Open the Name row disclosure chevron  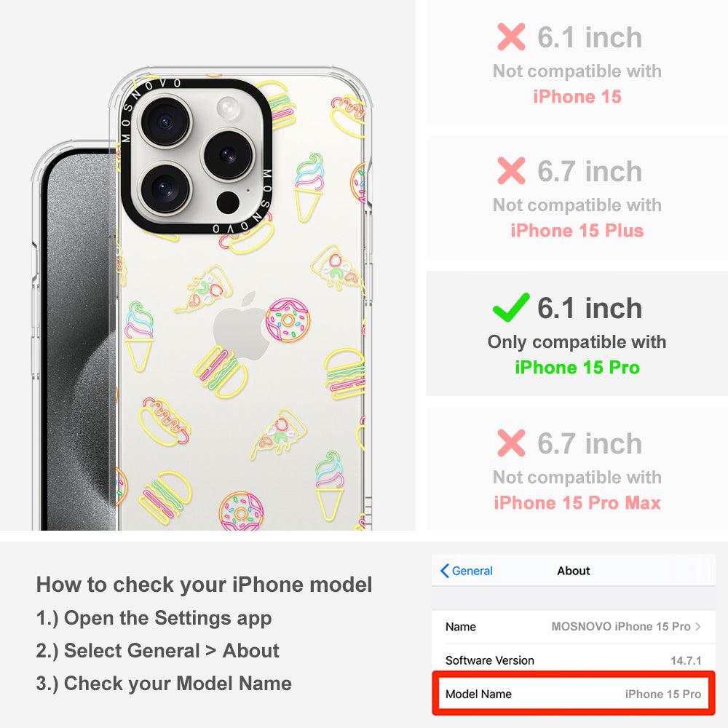[698, 626]
